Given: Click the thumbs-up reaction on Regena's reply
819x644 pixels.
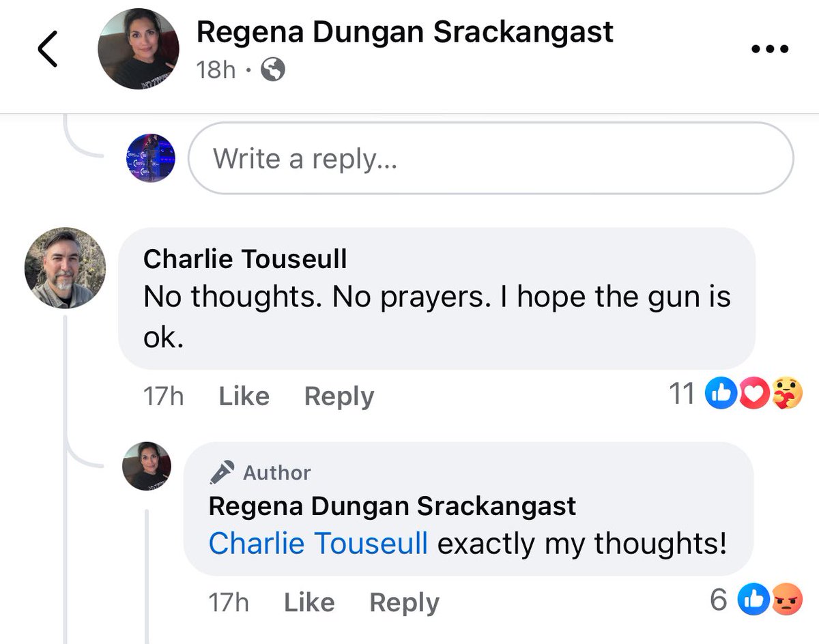Looking at the screenshot, I should click(755, 600).
